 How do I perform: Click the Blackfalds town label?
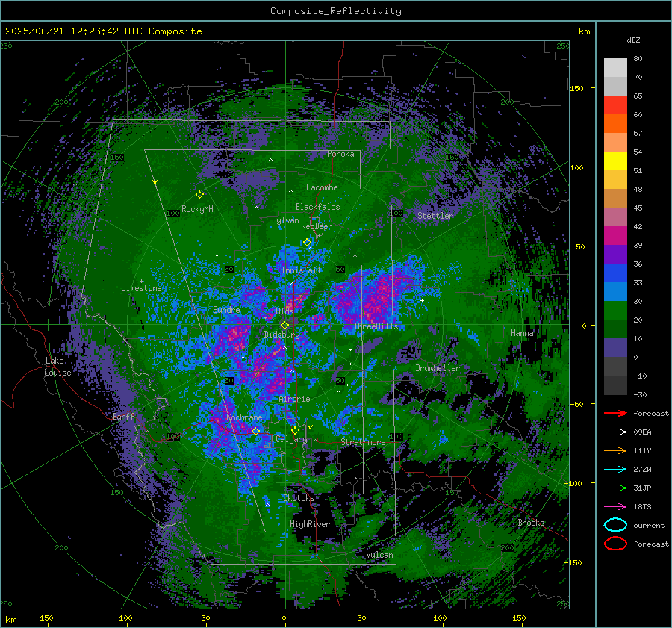coord(317,207)
